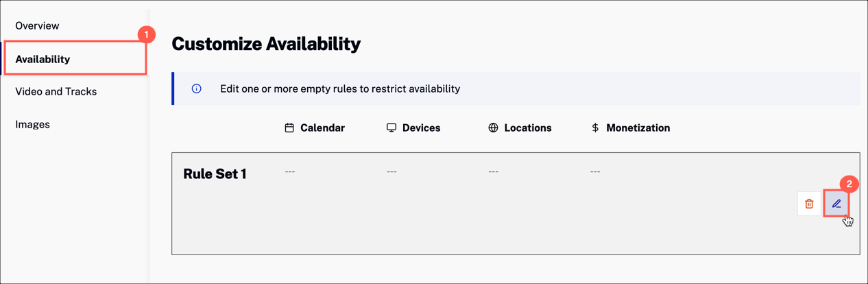The image size is (868, 284).
Task: Delete Rule Set 1 with the trash icon
Action: pos(809,204)
